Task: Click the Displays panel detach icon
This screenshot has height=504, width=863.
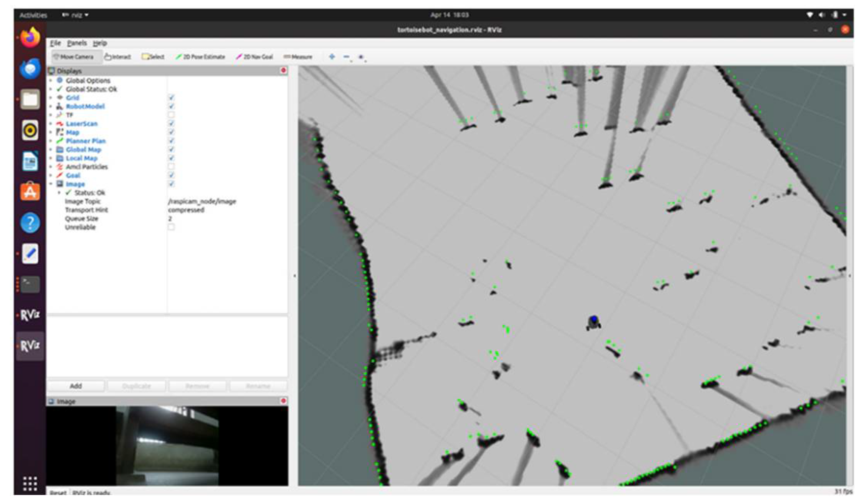Action: point(284,70)
